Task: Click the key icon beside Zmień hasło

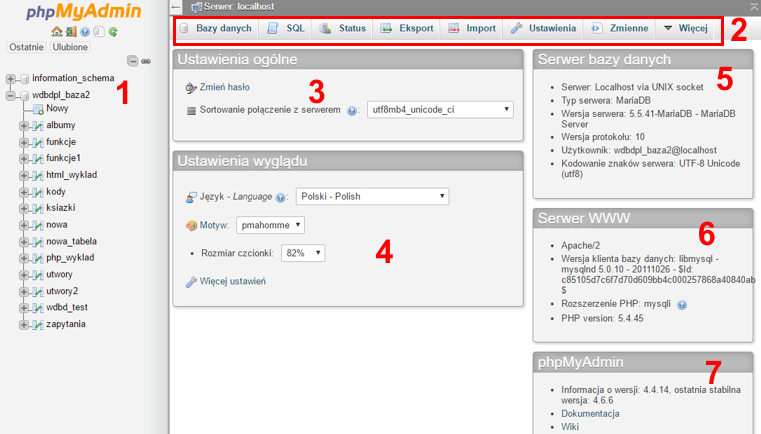Action: tap(191, 88)
